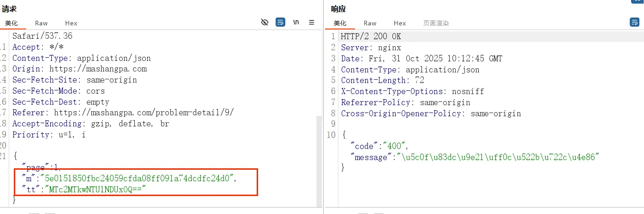Select the request 美化 tab

click(12, 23)
